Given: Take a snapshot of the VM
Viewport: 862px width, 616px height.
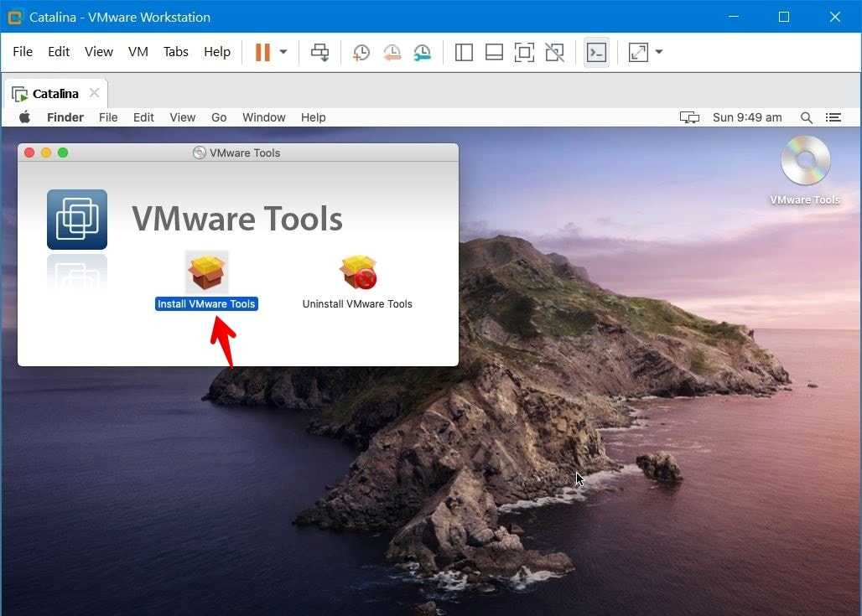Looking at the screenshot, I should (361, 52).
